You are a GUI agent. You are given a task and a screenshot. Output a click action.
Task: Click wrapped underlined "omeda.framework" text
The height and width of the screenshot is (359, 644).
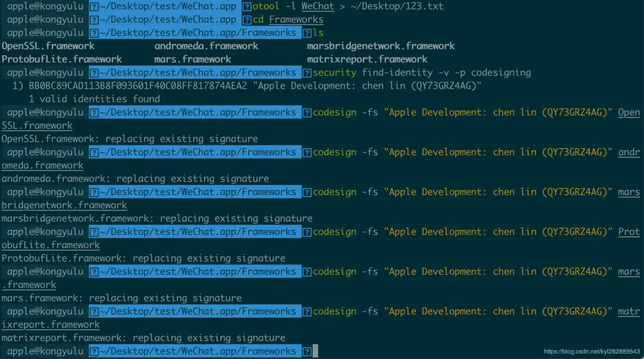point(43,165)
